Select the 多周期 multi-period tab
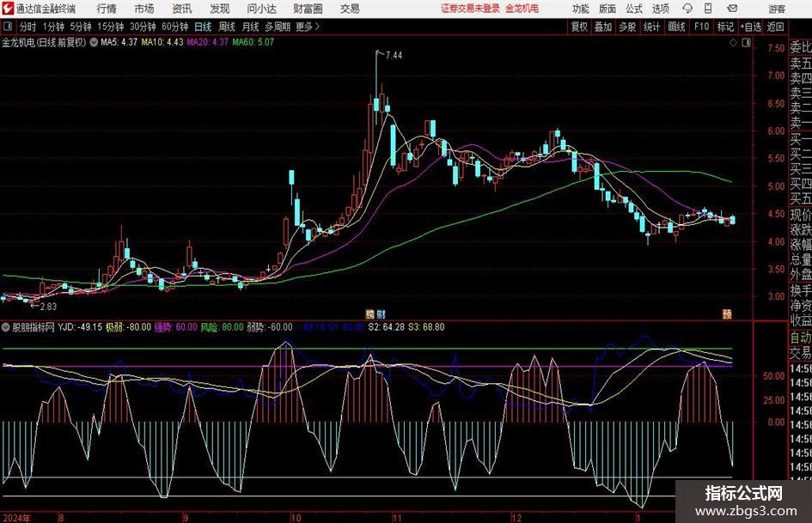 278,27
